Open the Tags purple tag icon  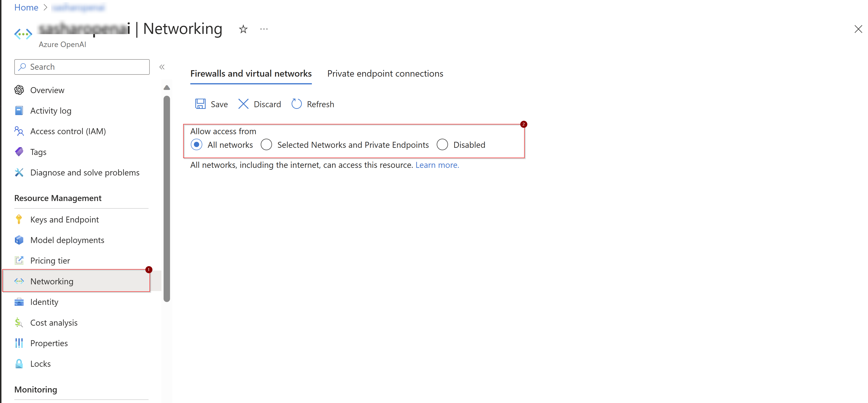click(19, 152)
